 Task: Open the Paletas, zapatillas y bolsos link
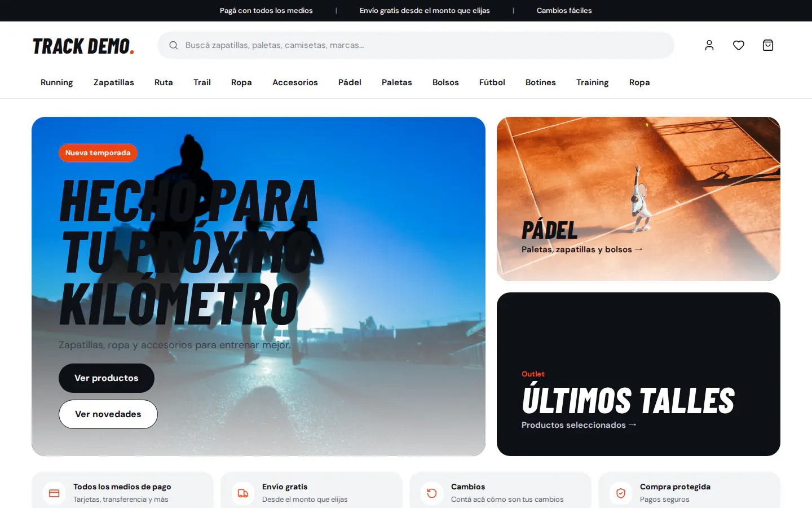(x=582, y=249)
